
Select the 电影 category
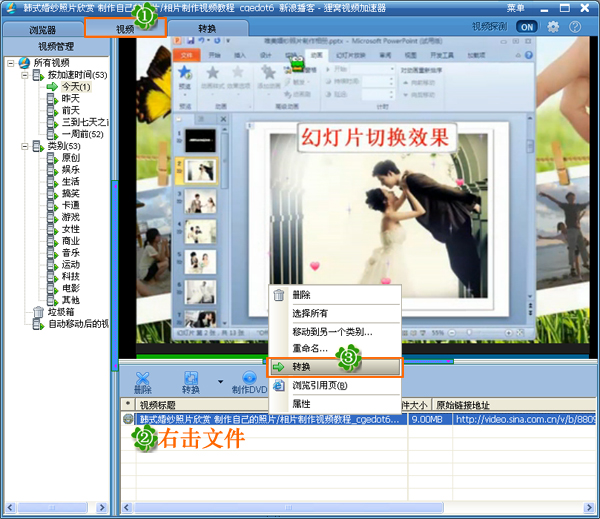(x=71, y=288)
